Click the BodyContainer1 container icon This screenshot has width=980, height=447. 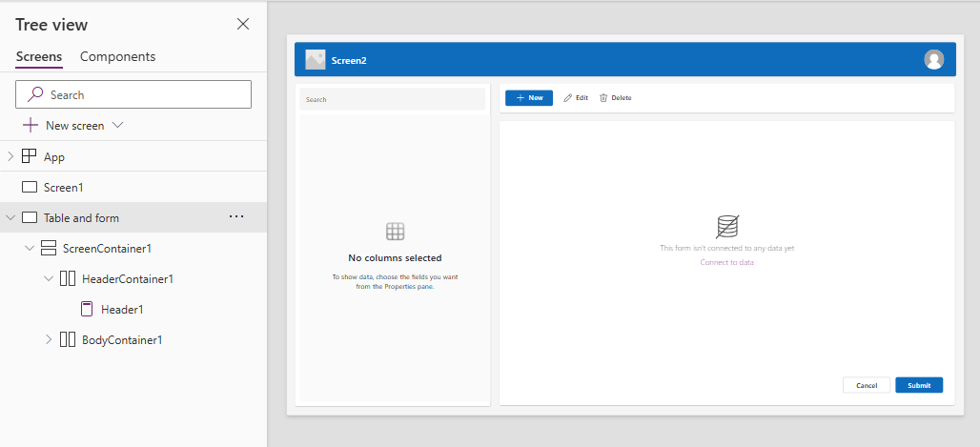[x=68, y=340]
